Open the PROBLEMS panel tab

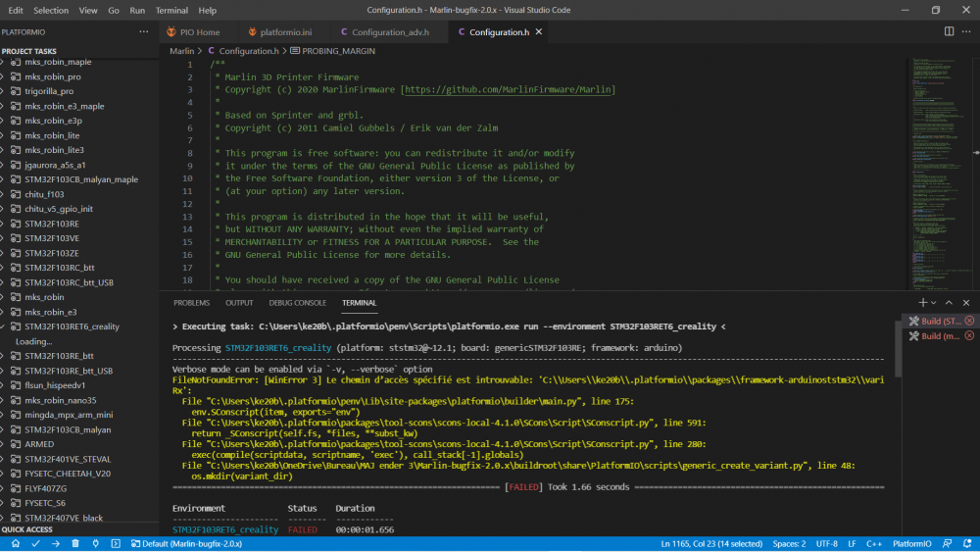[192, 303]
